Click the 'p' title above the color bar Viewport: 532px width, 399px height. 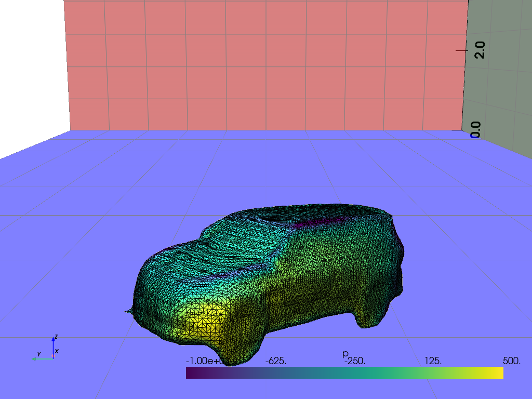345,354
